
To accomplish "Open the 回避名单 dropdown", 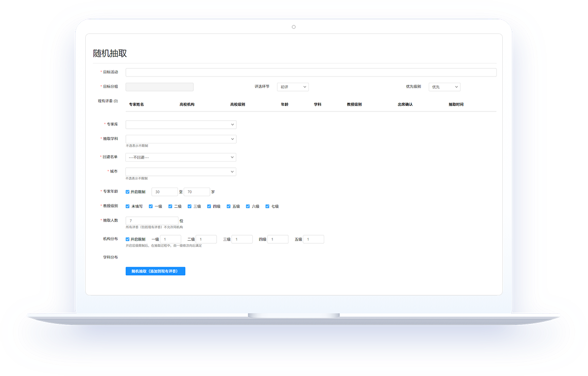I will point(181,158).
